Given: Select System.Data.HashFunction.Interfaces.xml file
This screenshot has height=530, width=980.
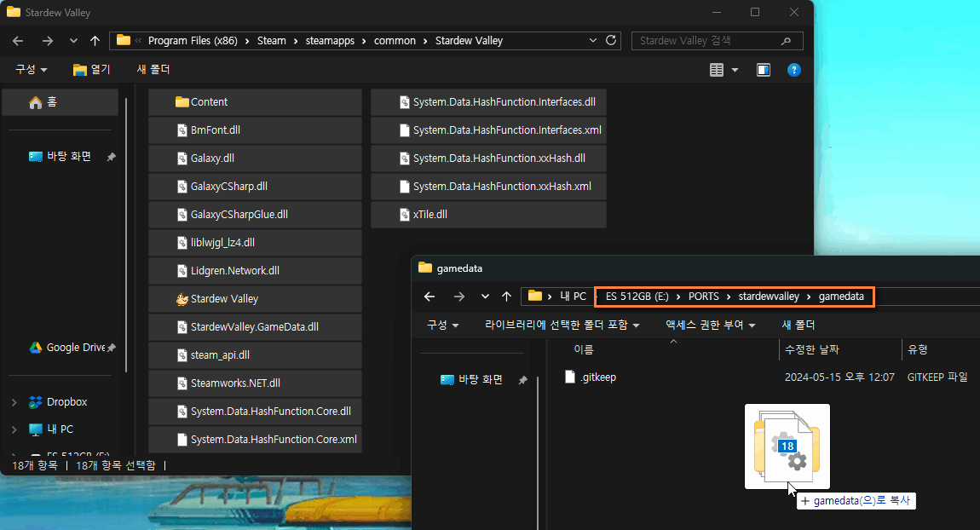Looking at the screenshot, I should pyautogui.click(x=489, y=130).
